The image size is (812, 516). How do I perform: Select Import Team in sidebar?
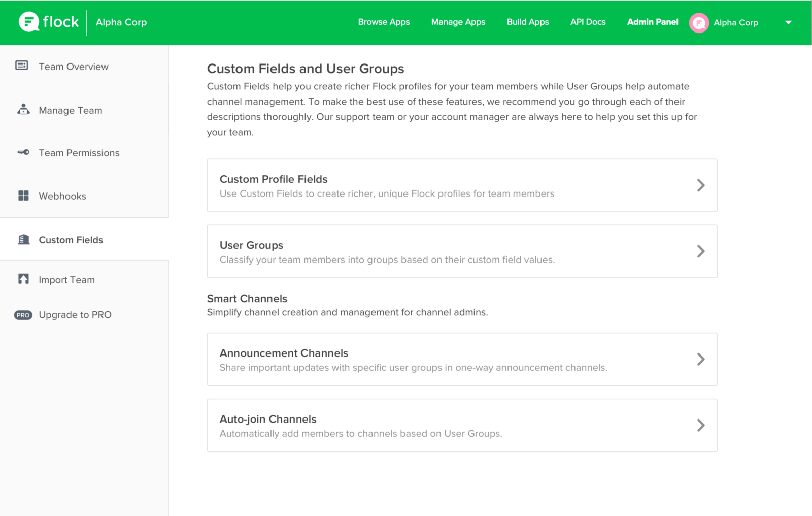[67, 280]
